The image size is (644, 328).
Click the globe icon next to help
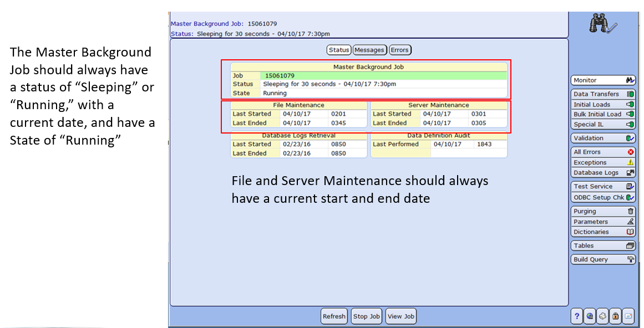[x=590, y=316]
